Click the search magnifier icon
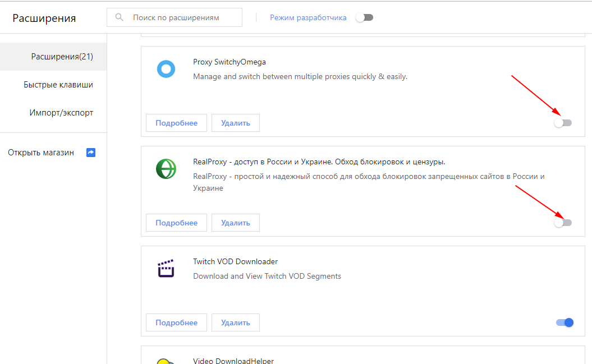Viewport: 592px width, 364px height. tap(120, 17)
